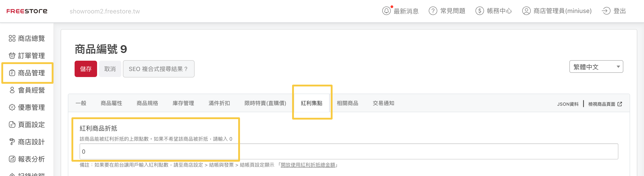Click the 優惠管理 coupon icon
Viewport: 644px width, 176px height.
[x=12, y=107]
